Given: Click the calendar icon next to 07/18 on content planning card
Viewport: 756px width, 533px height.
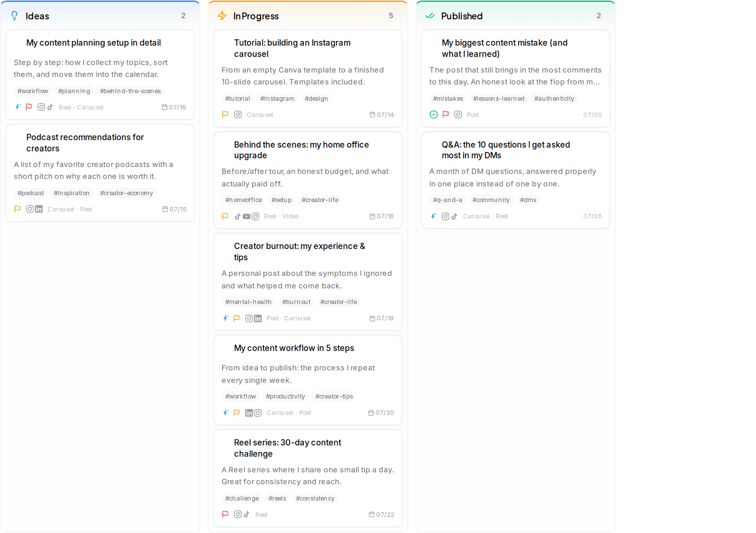Looking at the screenshot, I should tap(165, 107).
